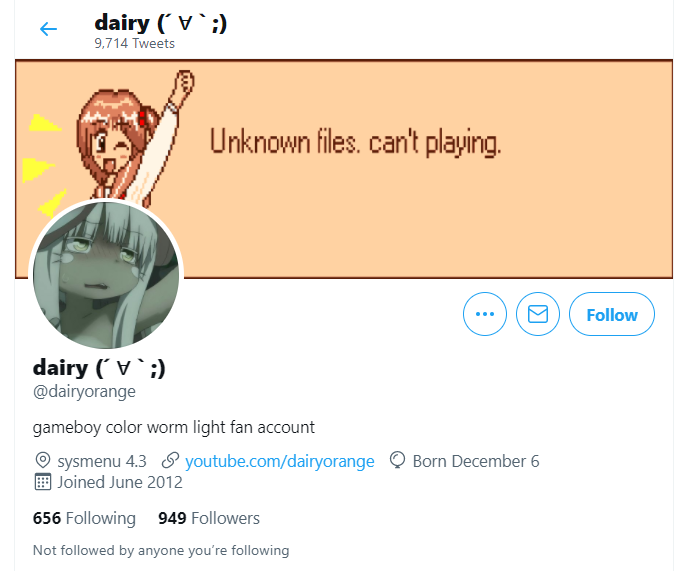Click the Joined June 2012 text
The image size is (690, 571).
click(120, 482)
